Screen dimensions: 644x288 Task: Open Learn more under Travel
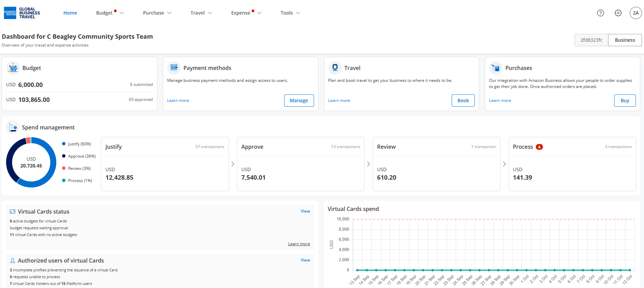(339, 101)
